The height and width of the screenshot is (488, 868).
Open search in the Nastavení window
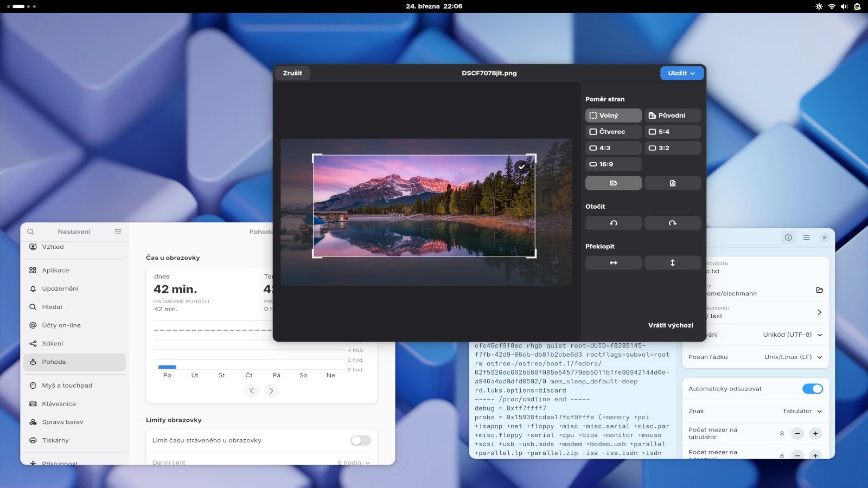click(x=30, y=232)
